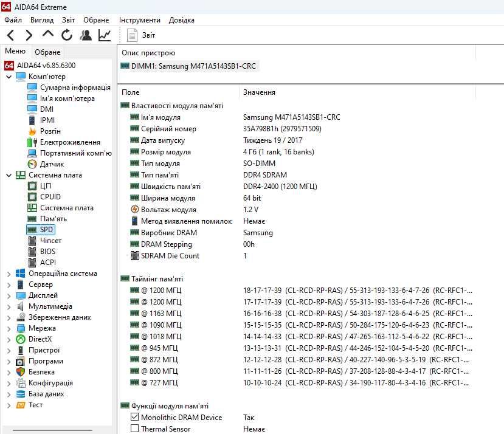Click the DirectX Xbox icon
This screenshot has width=504, height=434.
coord(21,339)
